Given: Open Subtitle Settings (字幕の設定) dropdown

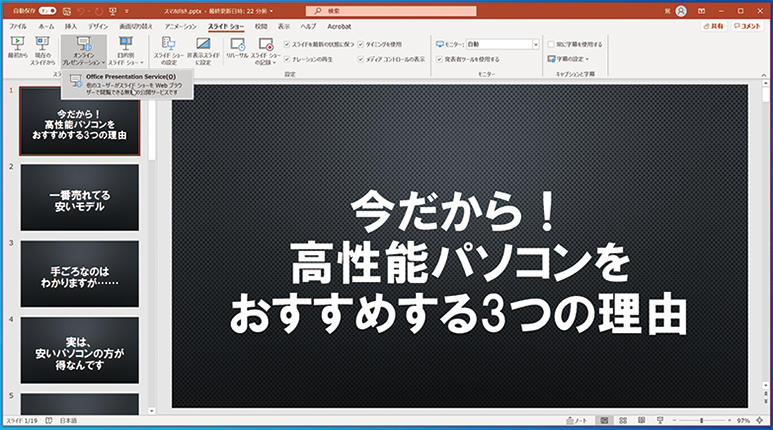Looking at the screenshot, I should pos(568,59).
